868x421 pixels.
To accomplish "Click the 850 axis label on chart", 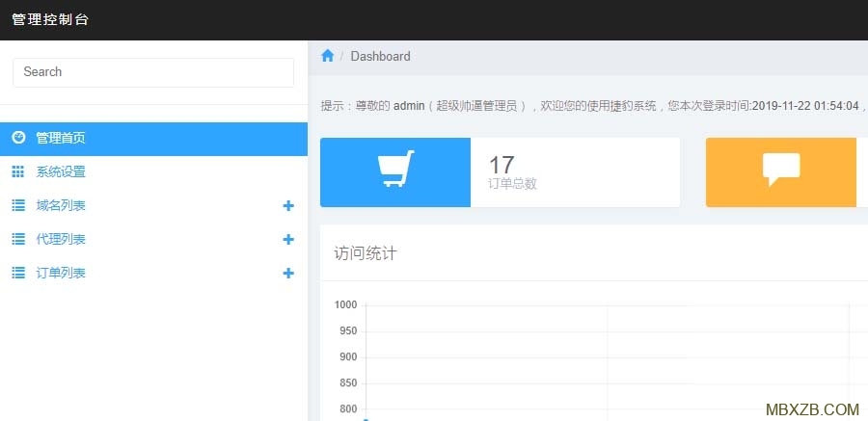I will 348,382.
